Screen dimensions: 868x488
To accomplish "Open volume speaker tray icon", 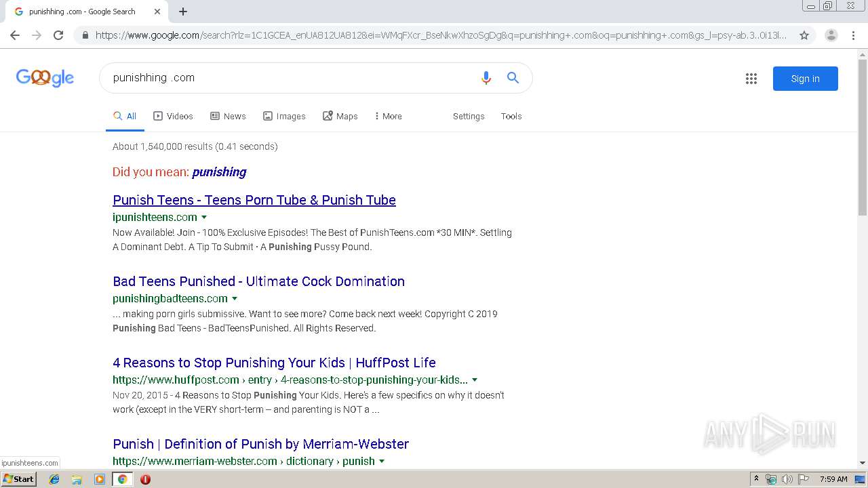I will pyautogui.click(x=787, y=479).
